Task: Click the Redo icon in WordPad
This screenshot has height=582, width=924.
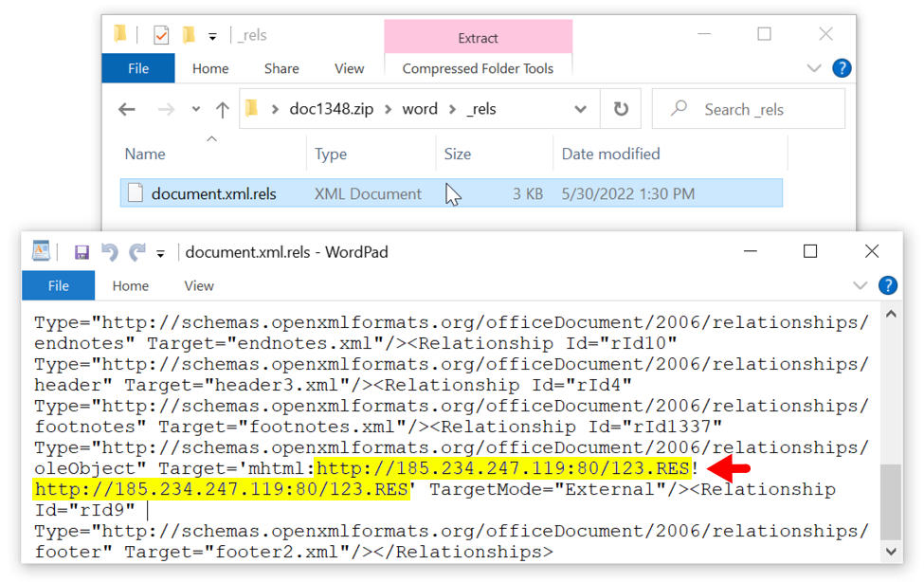Action: [x=137, y=252]
